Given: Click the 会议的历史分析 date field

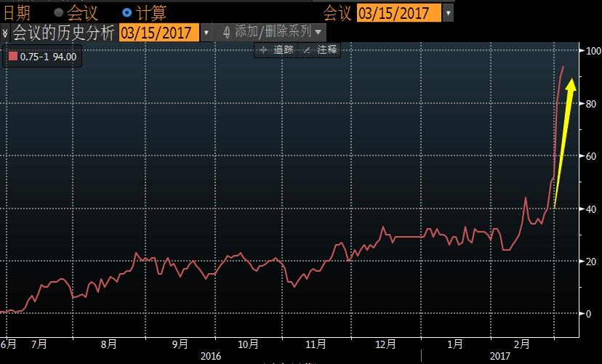Looking at the screenshot, I should tap(158, 33).
